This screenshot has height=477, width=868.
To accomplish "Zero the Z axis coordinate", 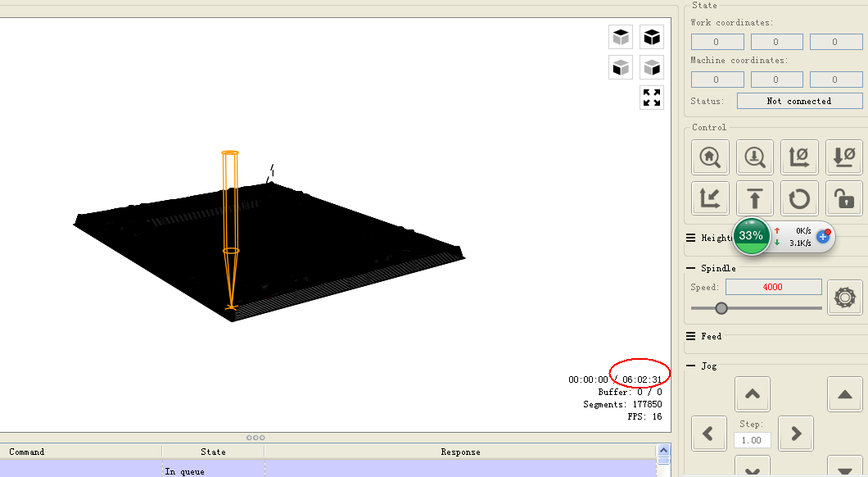I will tap(843, 157).
